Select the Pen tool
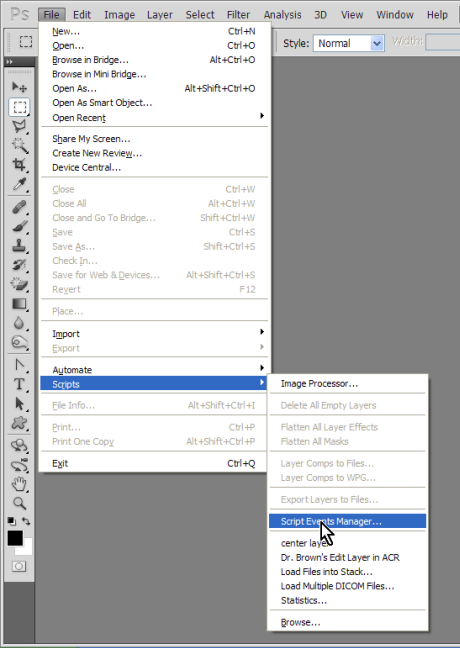Image resolution: width=460 pixels, height=648 pixels. [19, 364]
